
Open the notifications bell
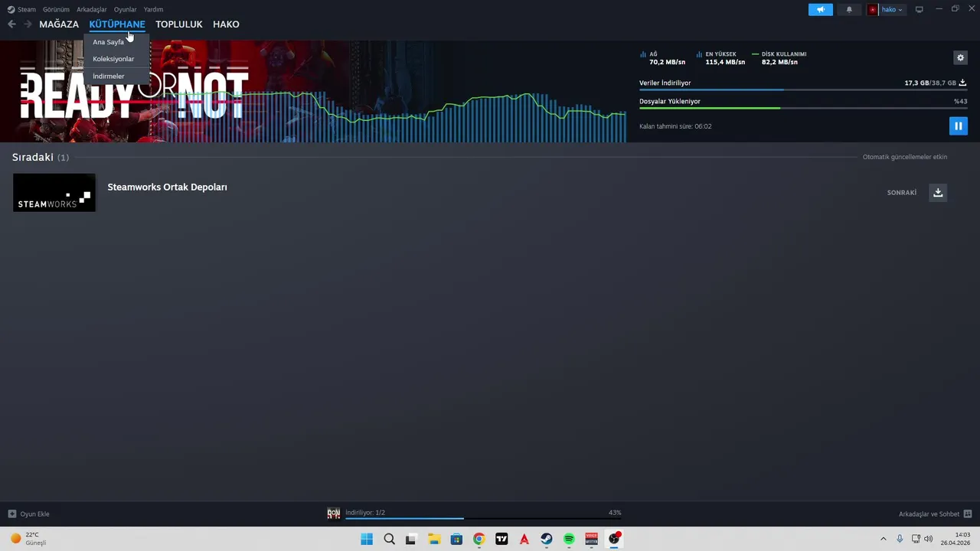click(849, 9)
